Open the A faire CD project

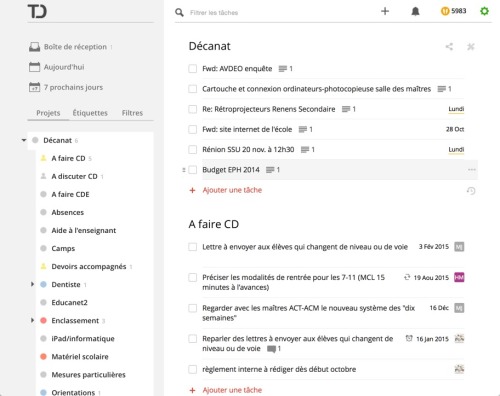point(68,158)
